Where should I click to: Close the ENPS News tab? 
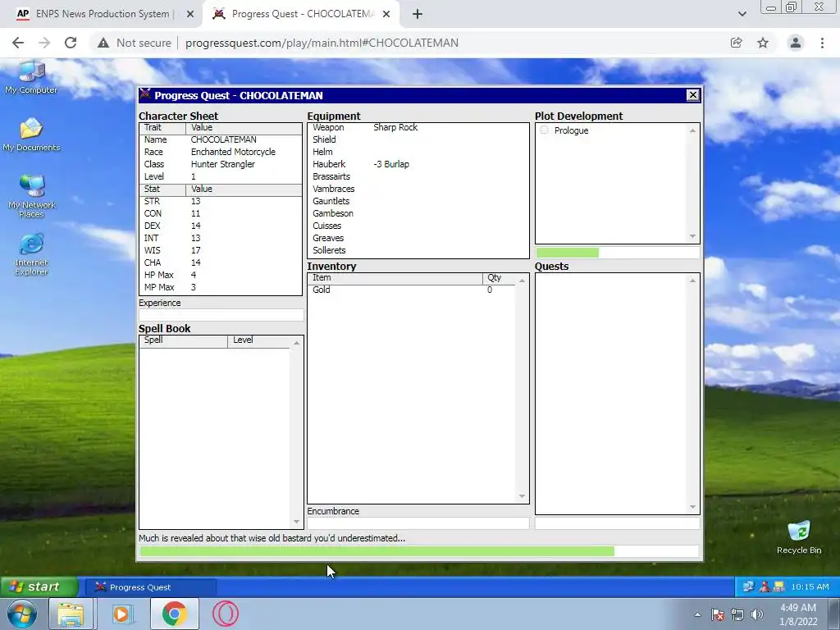[190, 15]
